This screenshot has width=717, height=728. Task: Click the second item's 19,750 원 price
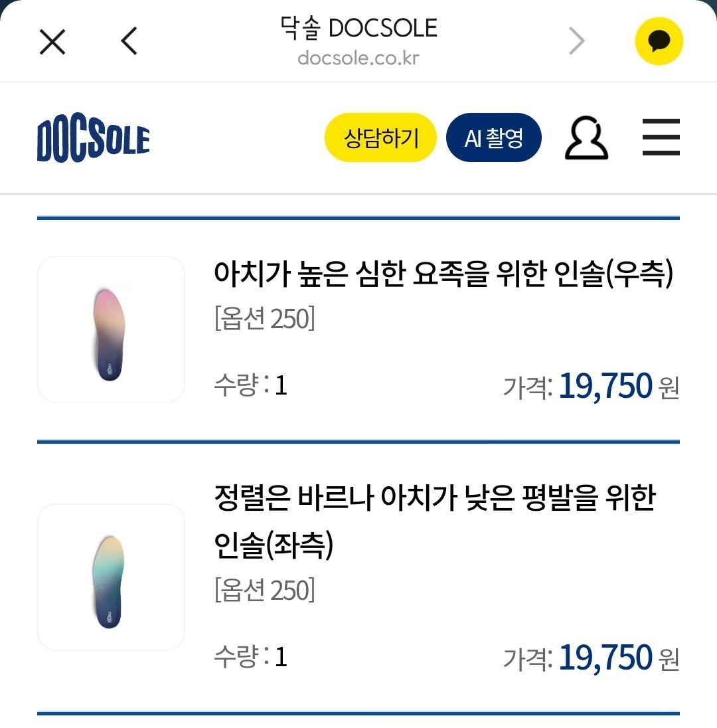pyautogui.click(x=619, y=658)
